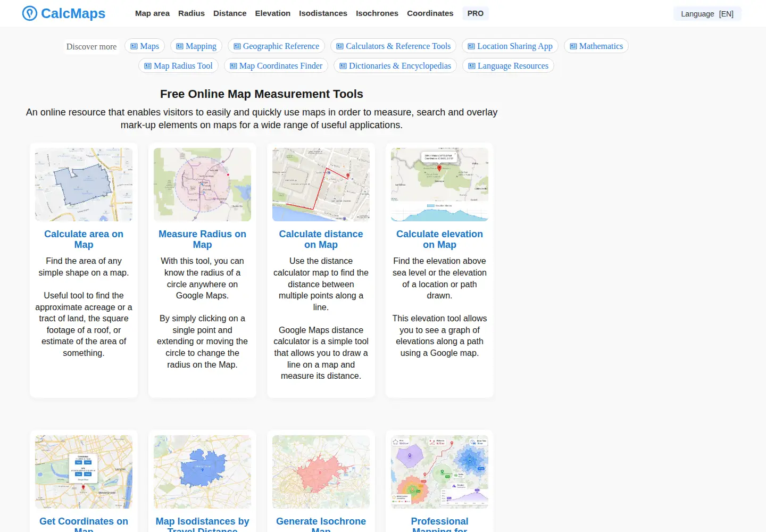Click the Calculators & Reference Tools chip icon
This screenshot has width=766, height=532.
pyautogui.click(x=340, y=46)
